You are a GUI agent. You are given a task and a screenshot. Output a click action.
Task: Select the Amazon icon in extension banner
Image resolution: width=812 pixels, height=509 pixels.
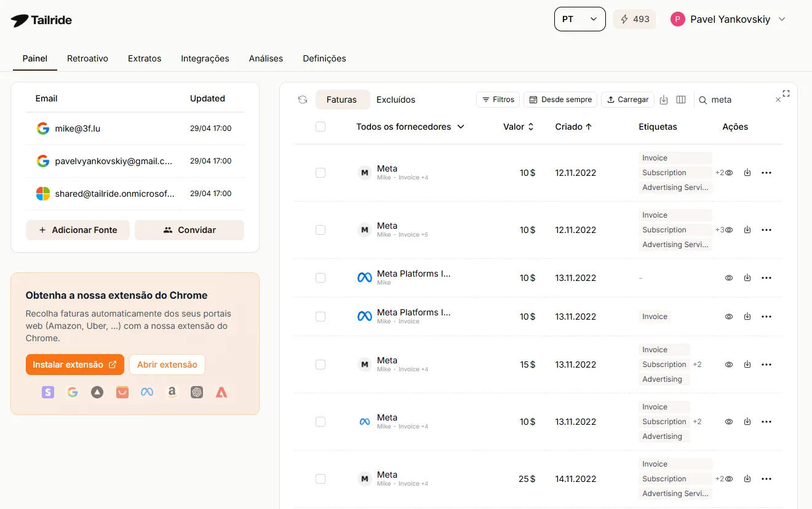(172, 392)
